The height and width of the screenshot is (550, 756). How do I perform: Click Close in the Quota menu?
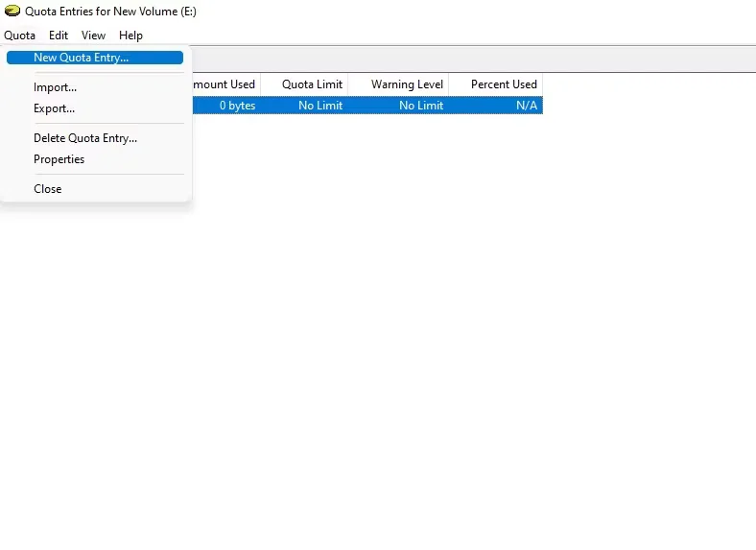pos(48,189)
